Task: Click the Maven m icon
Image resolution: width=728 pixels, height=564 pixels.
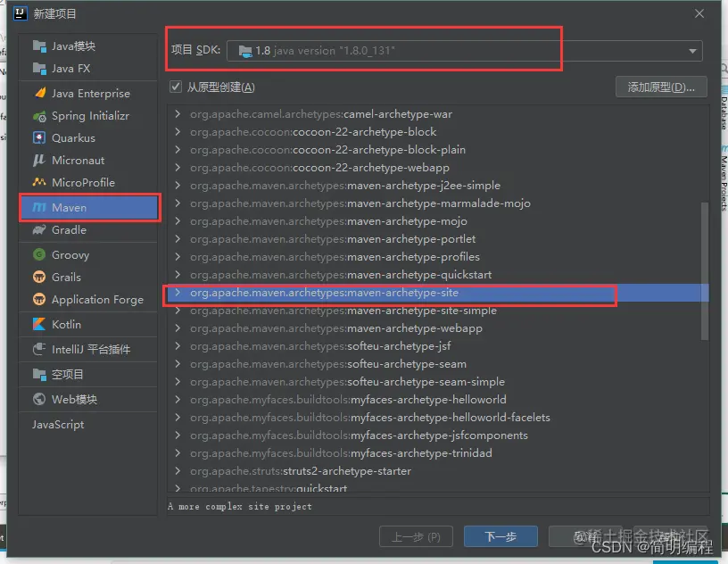Action: (x=39, y=207)
